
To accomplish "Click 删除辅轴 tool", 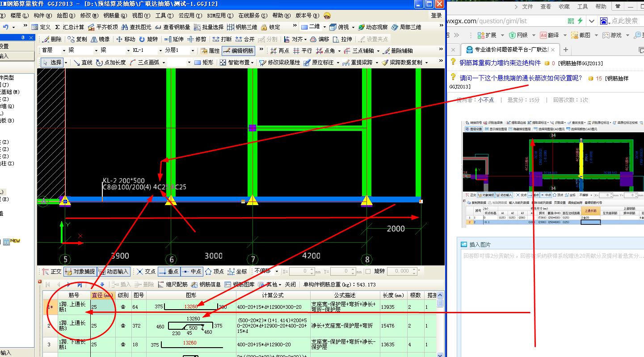I will tap(398, 51).
